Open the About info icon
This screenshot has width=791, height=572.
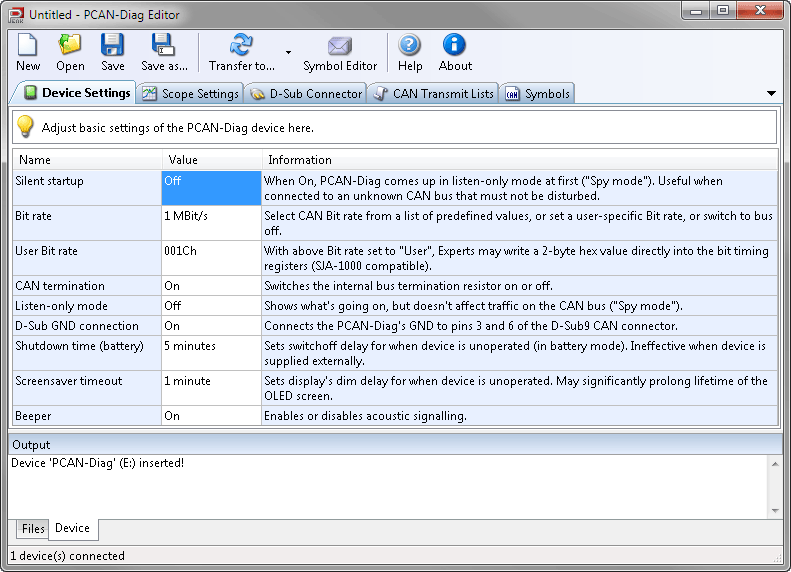point(455,46)
